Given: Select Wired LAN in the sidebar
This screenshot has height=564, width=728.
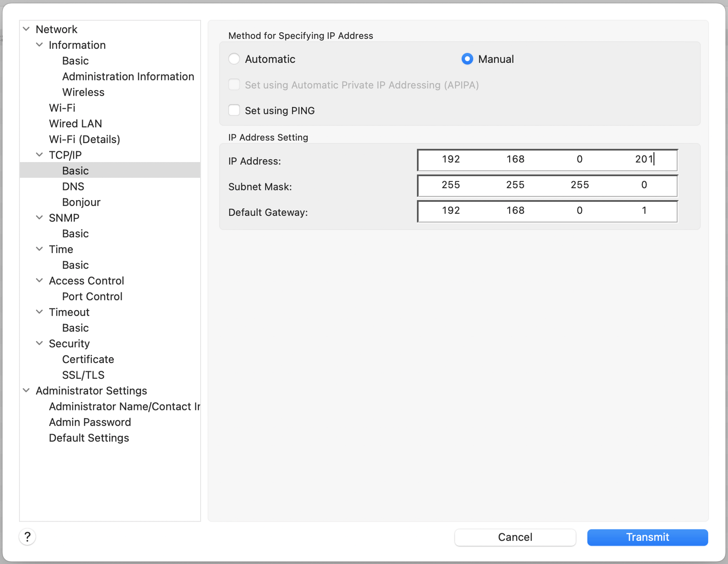Looking at the screenshot, I should 75,124.
